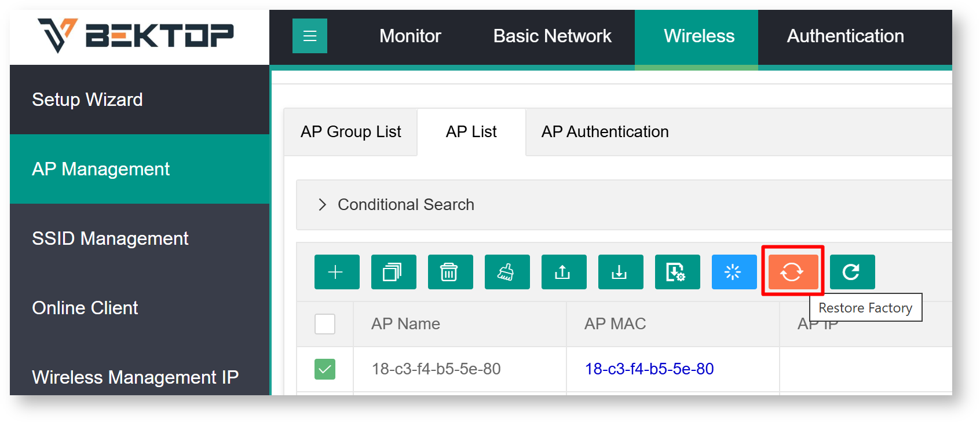Check the select-all checkbox in the table header
This screenshot has height=423, width=980.
(325, 324)
